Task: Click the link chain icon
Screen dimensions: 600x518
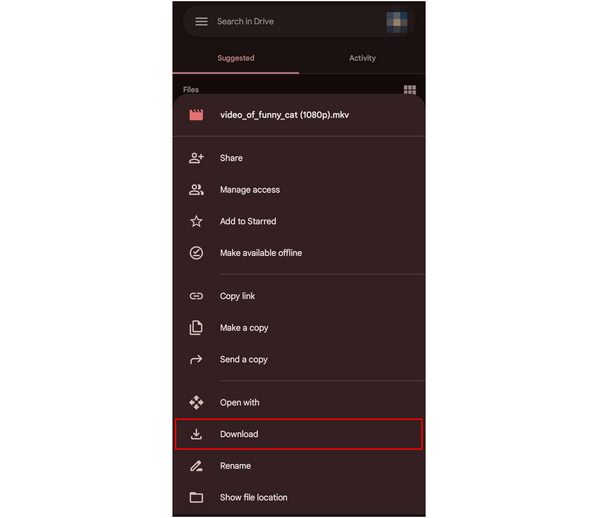Action: coord(196,296)
